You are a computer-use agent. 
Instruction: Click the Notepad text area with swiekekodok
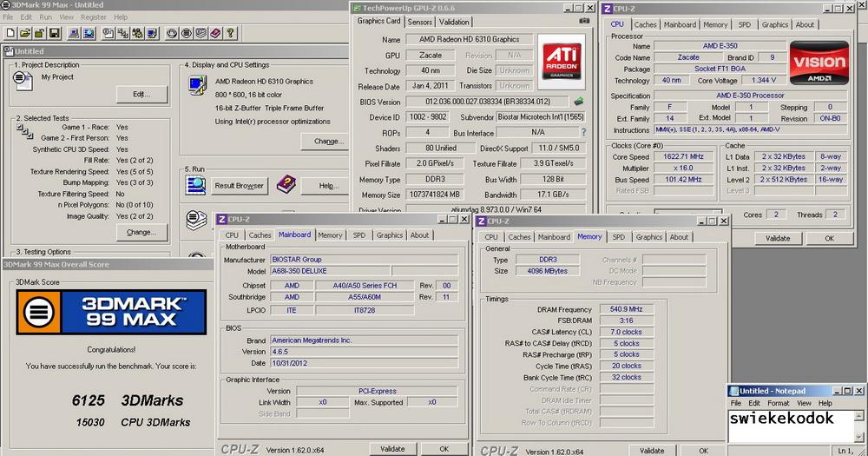point(791,426)
